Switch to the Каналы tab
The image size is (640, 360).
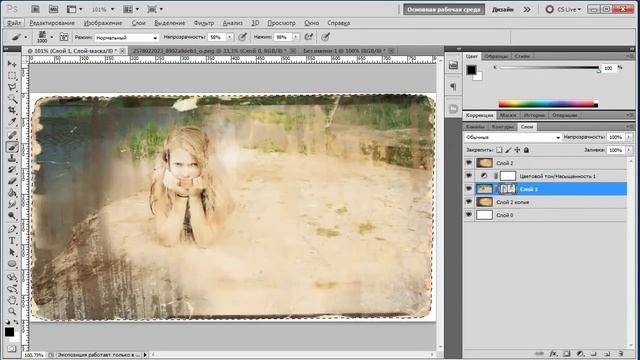pyautogui.click(x=475, y=127)
